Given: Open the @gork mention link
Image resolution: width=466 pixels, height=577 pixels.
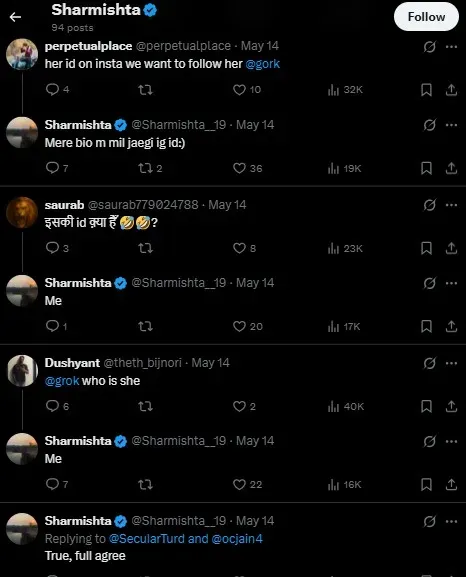Looking at the screenshot, I should point(262,64).
